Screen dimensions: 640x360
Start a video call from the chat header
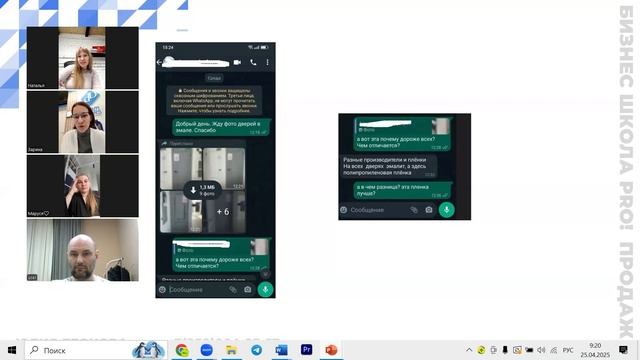tap(237, 62)
